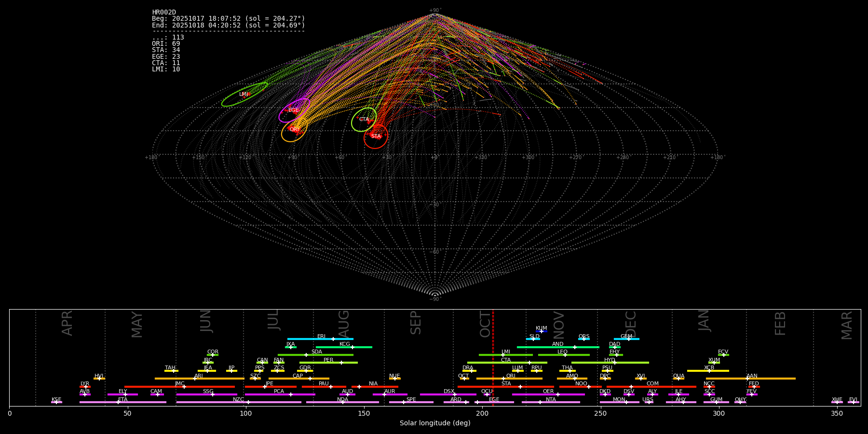Click the LEO shower bar in timeline
The height and width of the screenshot is (434, 868).
[564, 355]
